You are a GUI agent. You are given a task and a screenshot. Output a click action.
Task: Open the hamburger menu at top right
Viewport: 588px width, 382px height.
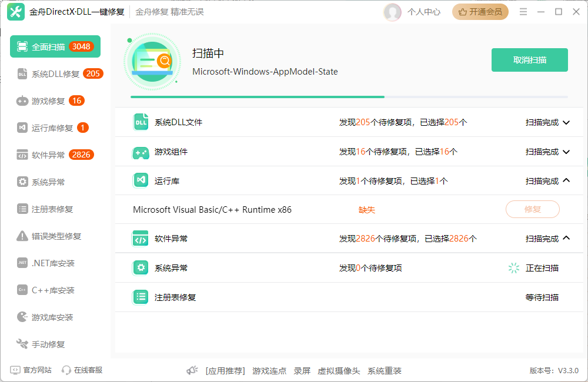523,11
